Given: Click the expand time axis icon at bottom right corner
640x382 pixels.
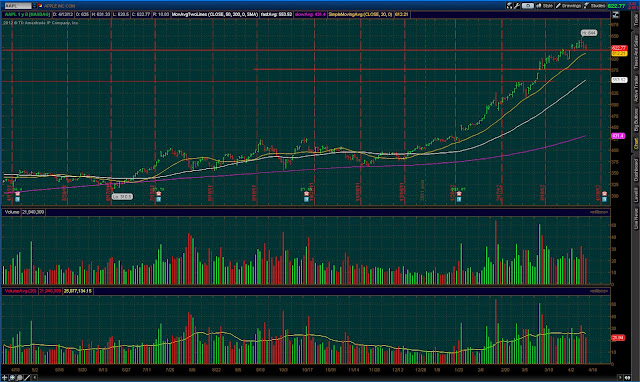Looking at the screenshot, I should point(627,378).
